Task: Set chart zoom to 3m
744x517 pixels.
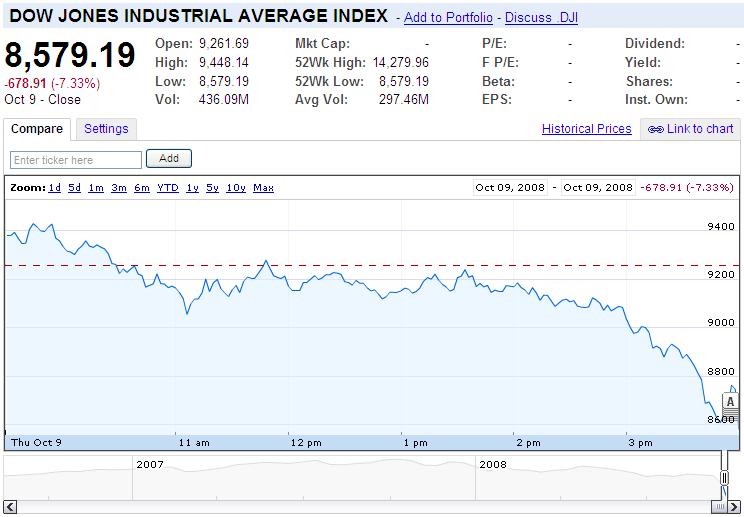Action: [119, 188]
